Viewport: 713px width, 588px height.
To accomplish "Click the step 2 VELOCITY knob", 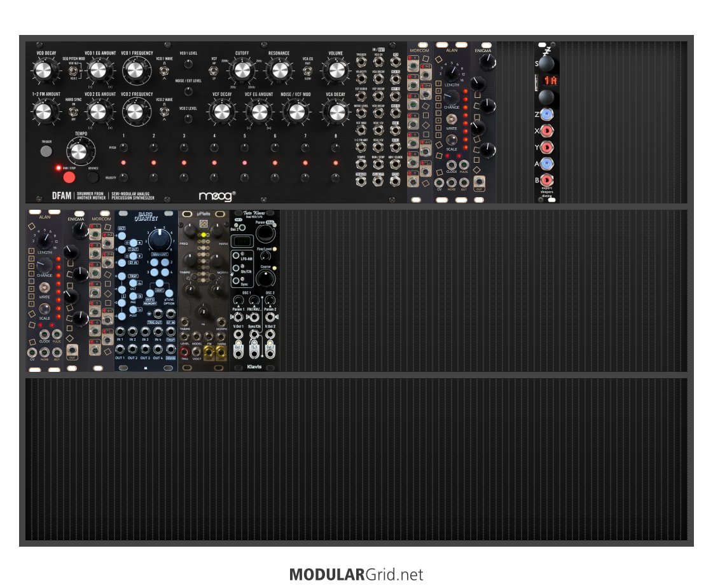I will [154, 177].
